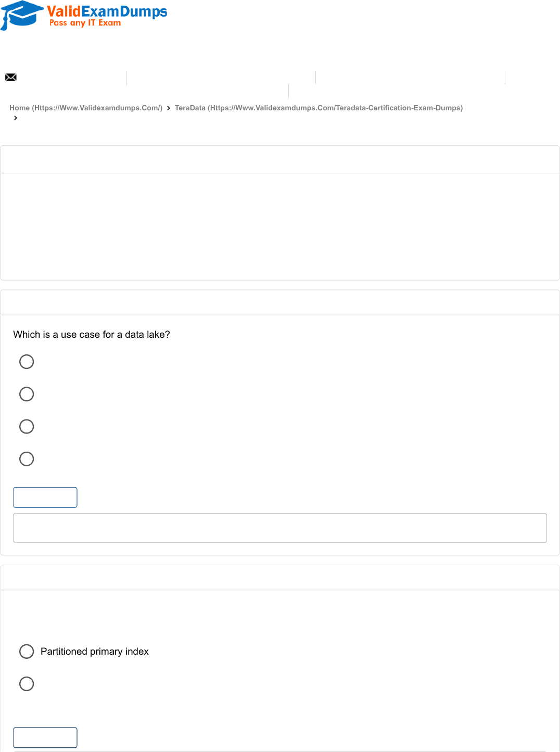
Task: Click the outlined button below the Partitioned primary index options
Action: 45,737
